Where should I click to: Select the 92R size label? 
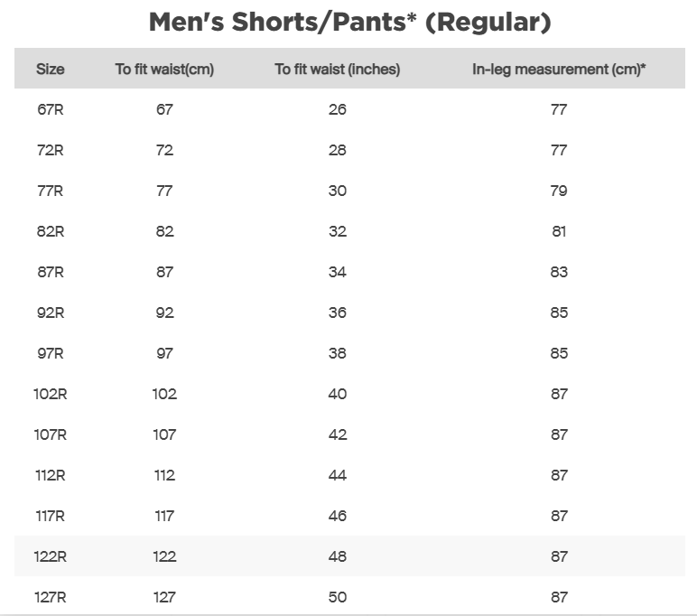[51, 313]
